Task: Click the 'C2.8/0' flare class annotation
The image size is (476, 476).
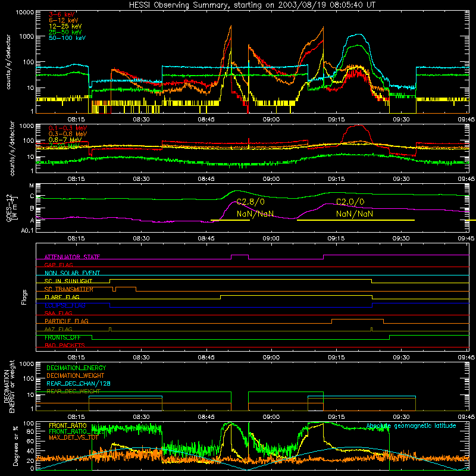Action: [250, 202]
